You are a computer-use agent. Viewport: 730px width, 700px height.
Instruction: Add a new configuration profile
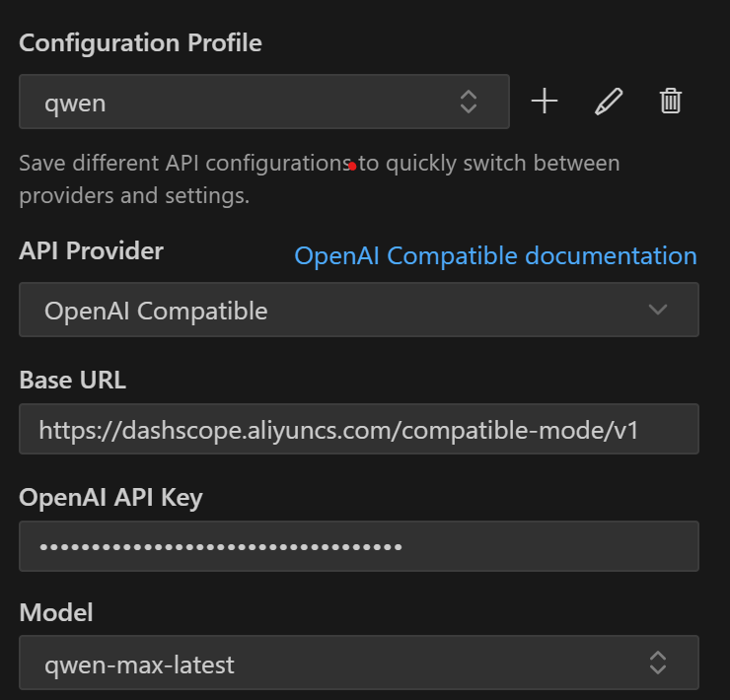(545, 101)
